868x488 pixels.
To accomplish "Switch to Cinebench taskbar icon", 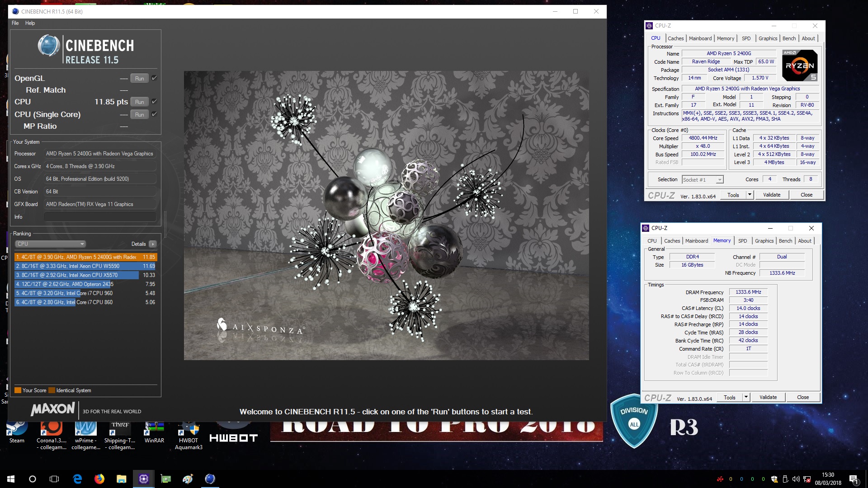I will coord(210,479).
